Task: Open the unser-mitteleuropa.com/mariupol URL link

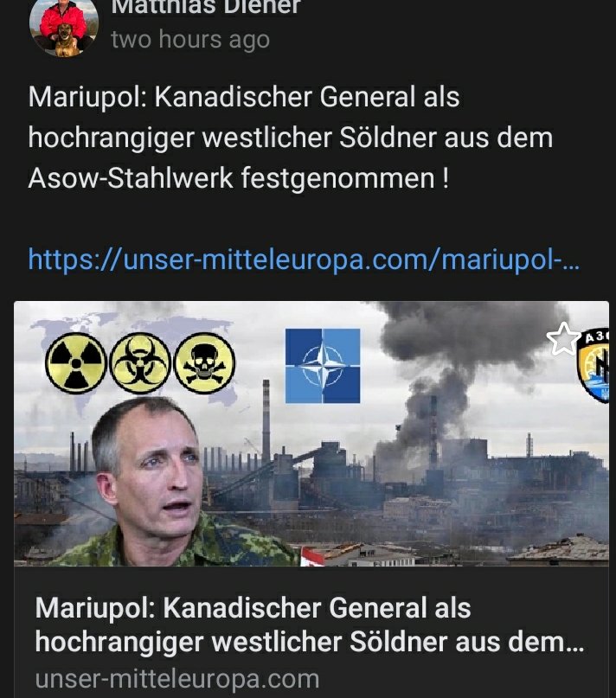Action: tap(304, 259)
